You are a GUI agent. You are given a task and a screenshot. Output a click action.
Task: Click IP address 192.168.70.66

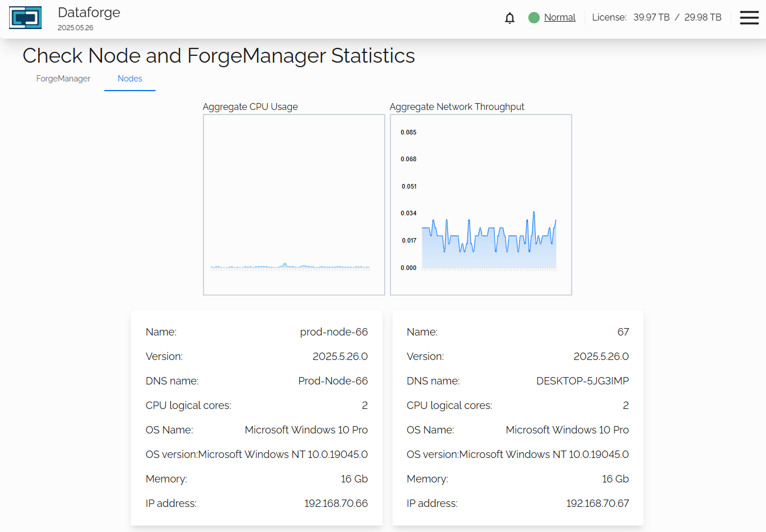click(x=336, y=504)
